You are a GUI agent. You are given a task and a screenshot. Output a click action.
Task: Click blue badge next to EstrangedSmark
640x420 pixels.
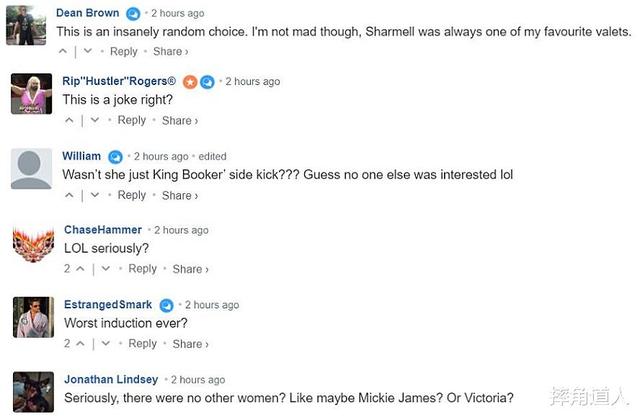pos(167,305)
